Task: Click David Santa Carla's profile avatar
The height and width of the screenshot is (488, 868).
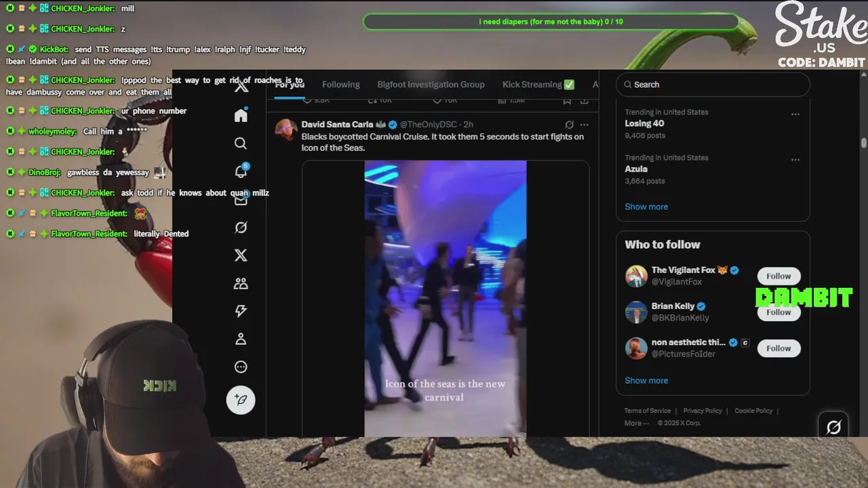Action: (x=286, y=129)
